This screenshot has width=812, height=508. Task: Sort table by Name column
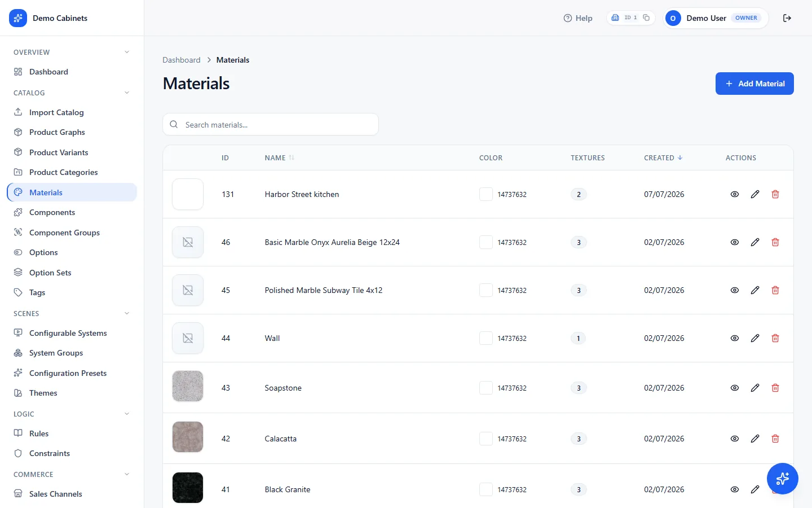click(279, 158)
